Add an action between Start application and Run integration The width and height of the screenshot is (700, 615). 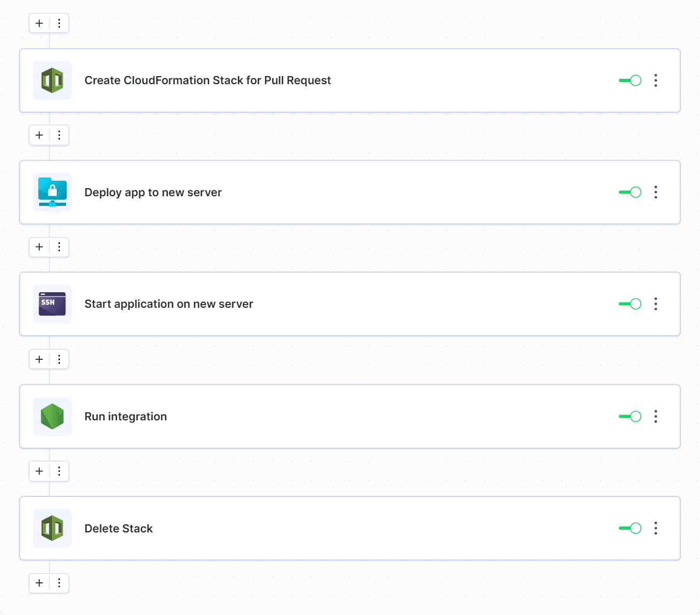(x=39, y=359)
